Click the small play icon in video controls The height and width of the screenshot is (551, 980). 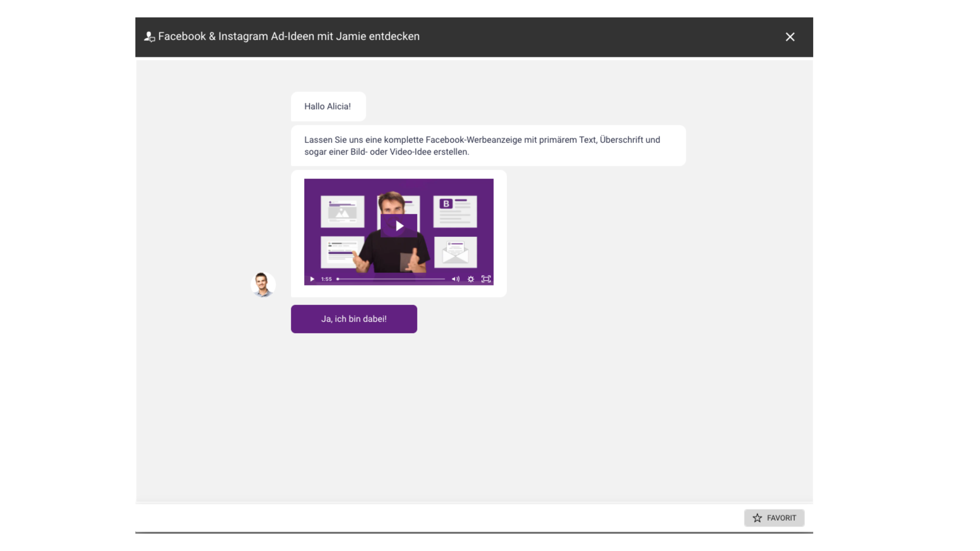tap(312, 279)
